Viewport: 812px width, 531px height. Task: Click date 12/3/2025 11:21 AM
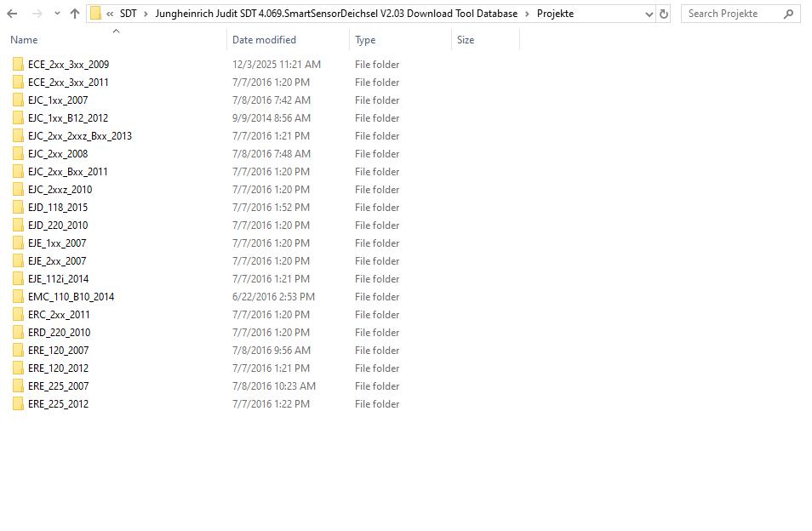[x=277, y=65]
